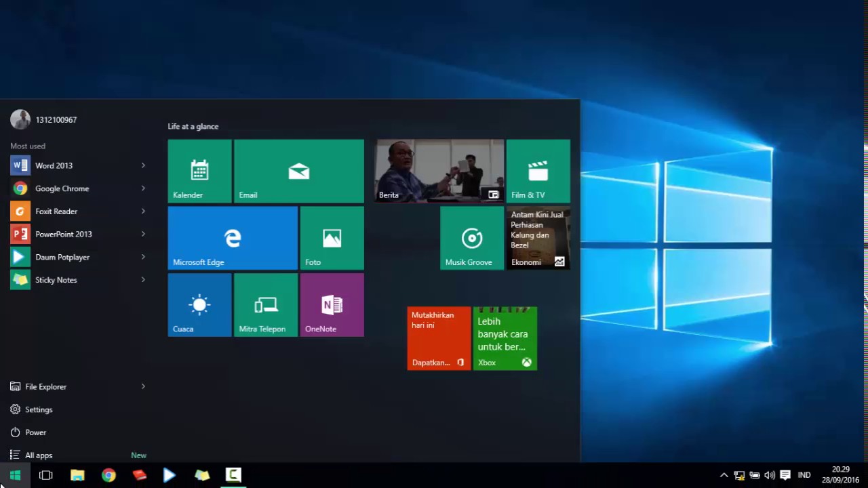This screenshot has height=488, width=868.
Task: Open the Ekonomi news tile
Action: coord(538,238)
